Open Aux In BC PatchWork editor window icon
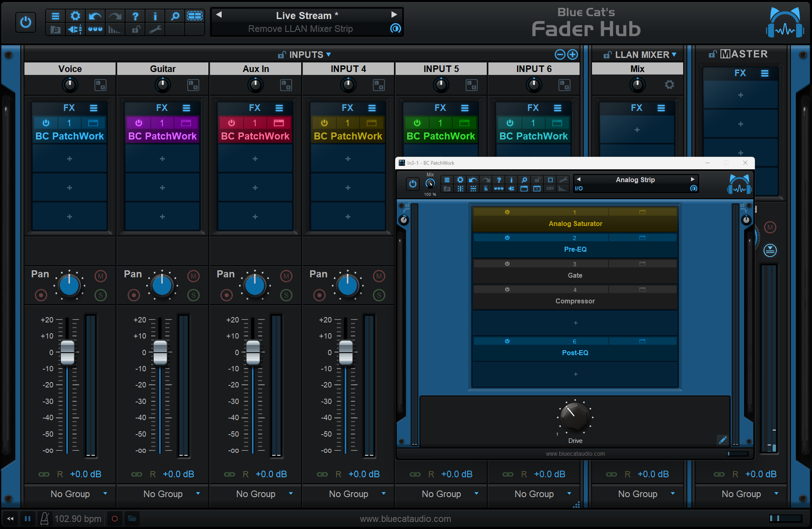The width and height of the screenshot is (812, 529). pyautogui.click(x=279, y=123)
